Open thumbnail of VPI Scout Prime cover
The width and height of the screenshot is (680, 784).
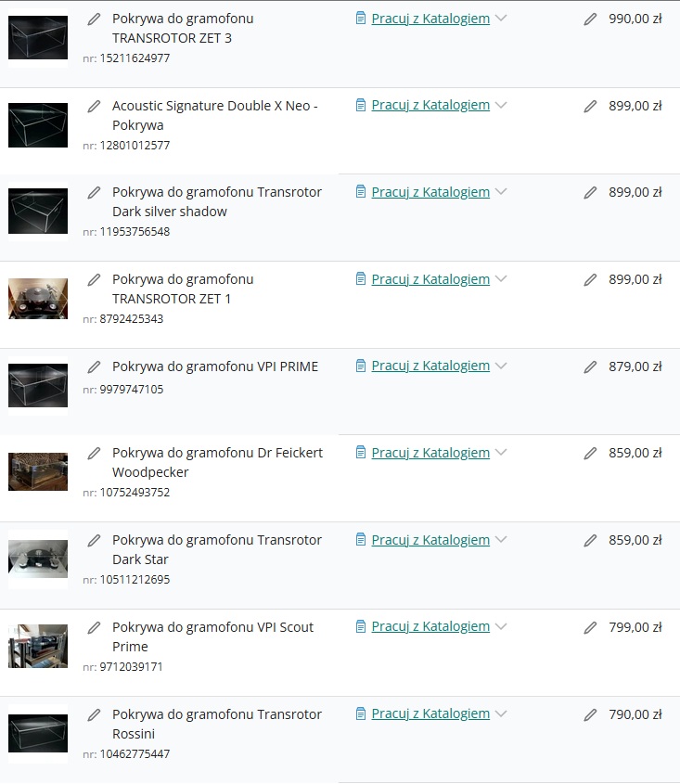click(x=38, y=646)
